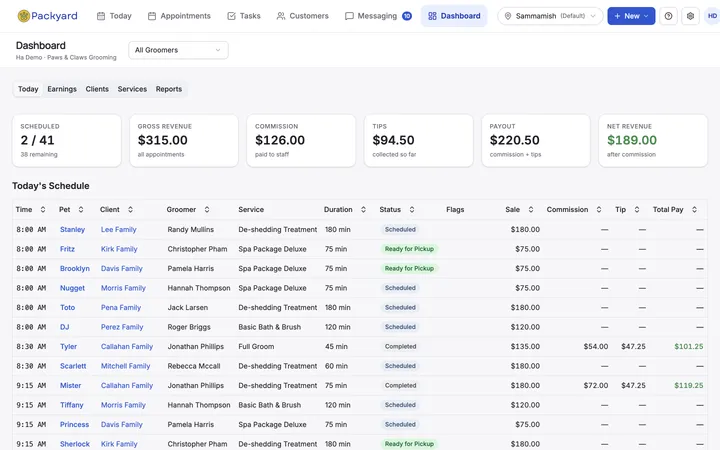This screenshot has width=720, height=450.
Task: Click Ready for Pickup status in Fritz row
Action: (x=409, y=249)
